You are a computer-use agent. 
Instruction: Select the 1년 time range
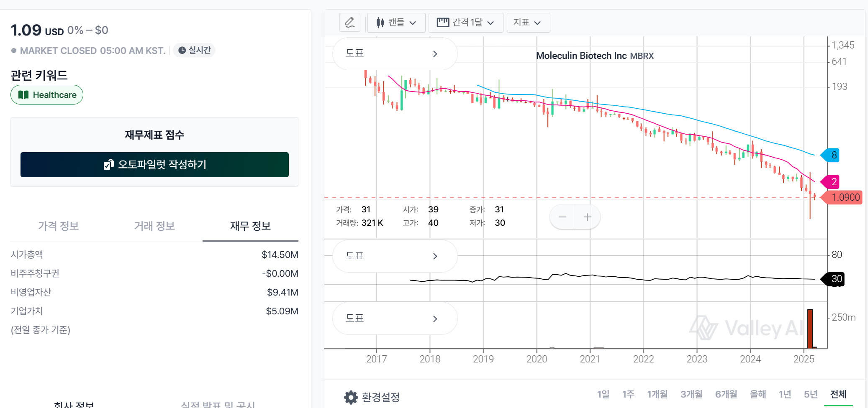click(785, 394)
